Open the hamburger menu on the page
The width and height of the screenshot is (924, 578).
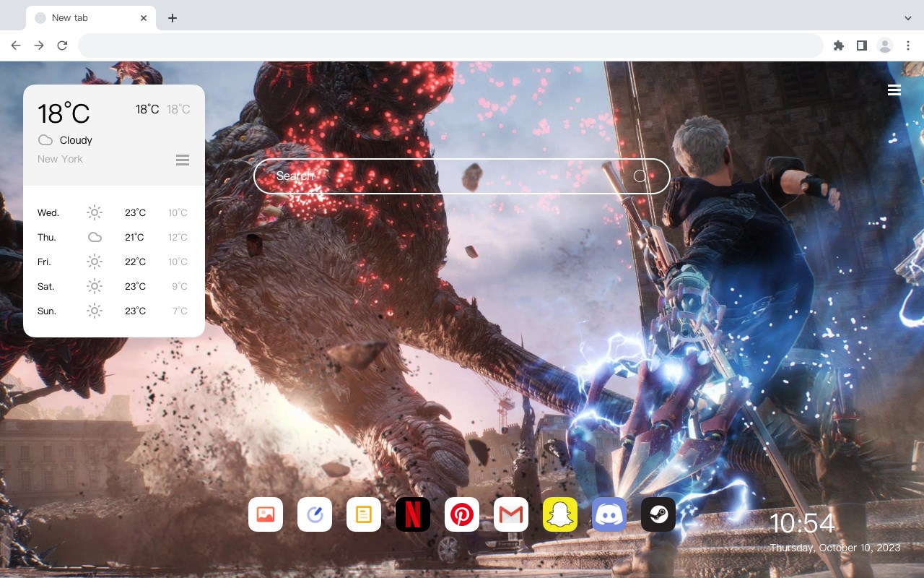(x=894, y=90)
